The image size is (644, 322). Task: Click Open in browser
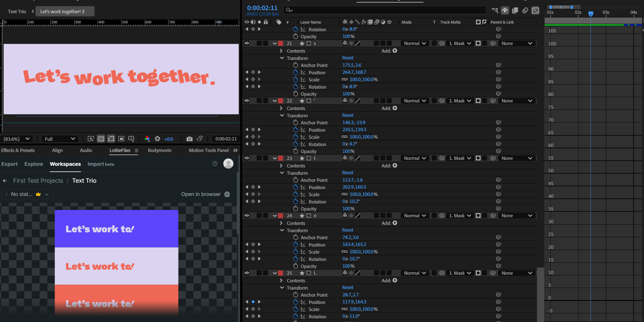205,194
